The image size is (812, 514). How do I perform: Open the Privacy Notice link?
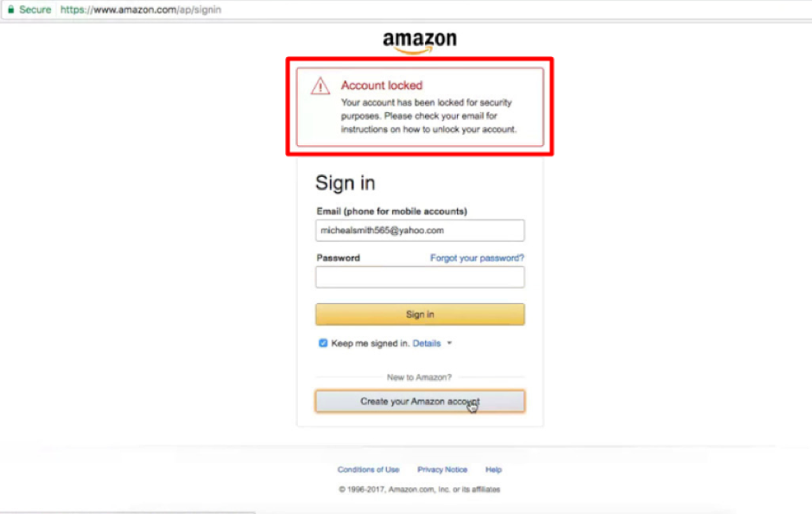(x=442, y=469)
